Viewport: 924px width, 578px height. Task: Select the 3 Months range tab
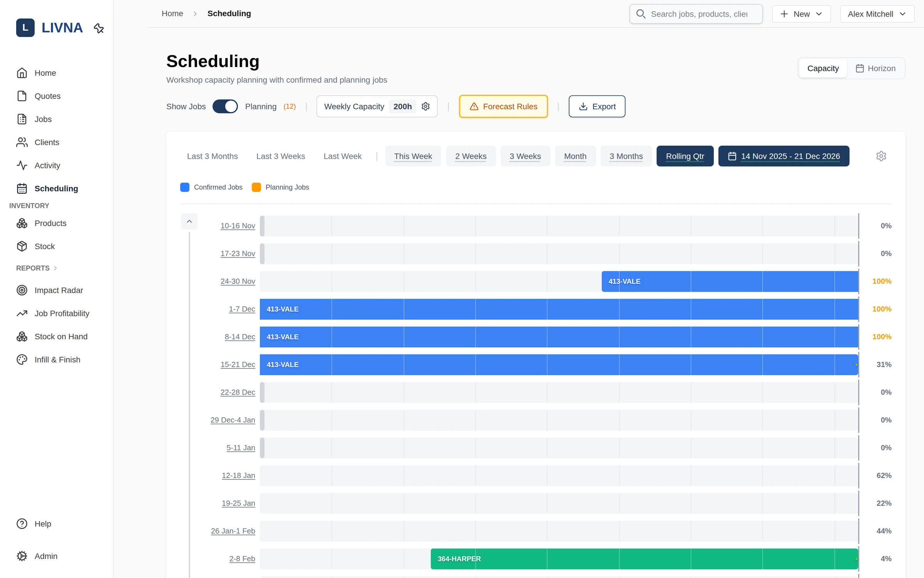[x=626, y=156]
